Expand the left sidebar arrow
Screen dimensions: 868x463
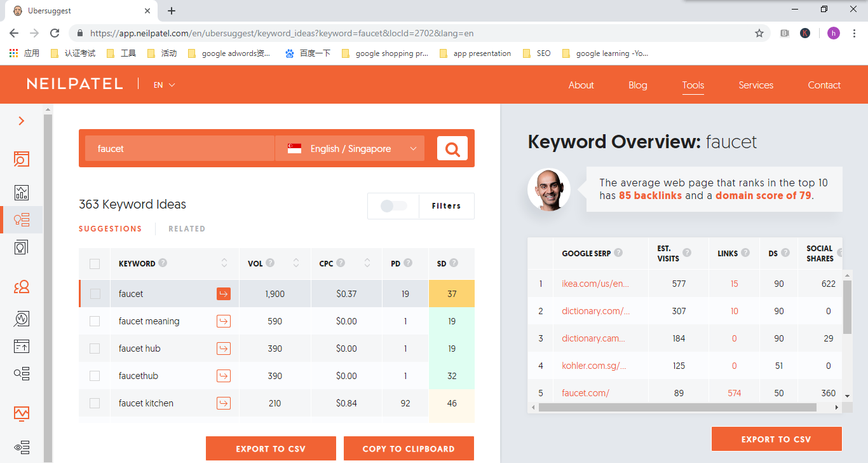point(22,121)
